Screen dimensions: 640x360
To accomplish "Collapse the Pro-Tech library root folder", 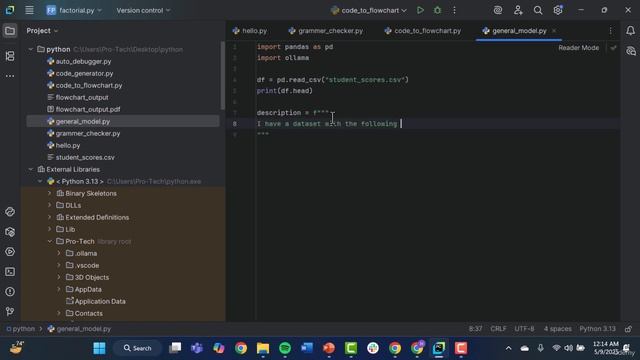I will [49, 241].
